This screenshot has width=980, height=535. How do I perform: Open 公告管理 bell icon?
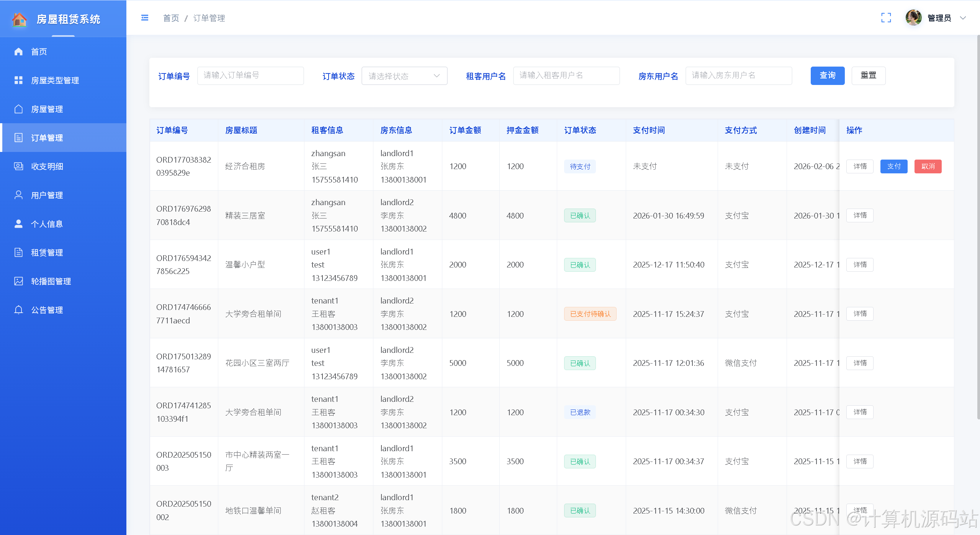coord(18,310)
